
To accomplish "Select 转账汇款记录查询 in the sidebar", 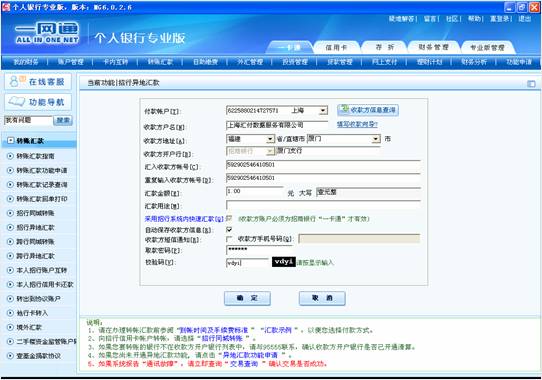I will (42, 185).
